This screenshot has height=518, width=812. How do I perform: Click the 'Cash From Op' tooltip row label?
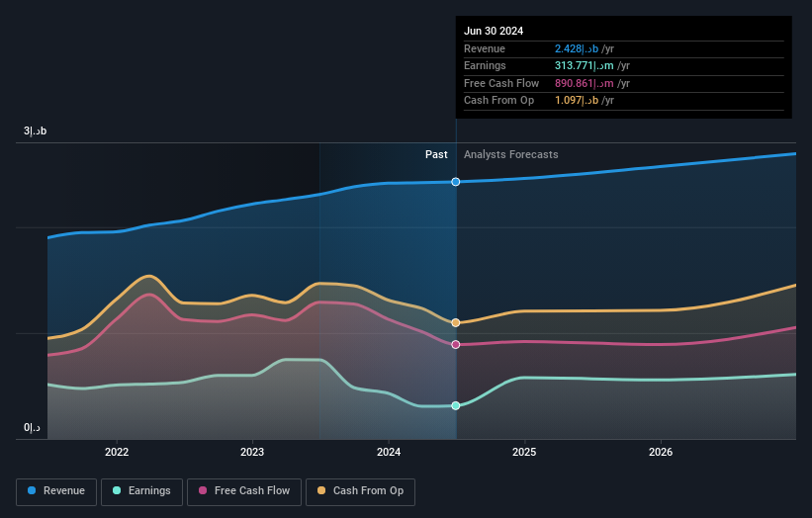click(x=498, y=101)
